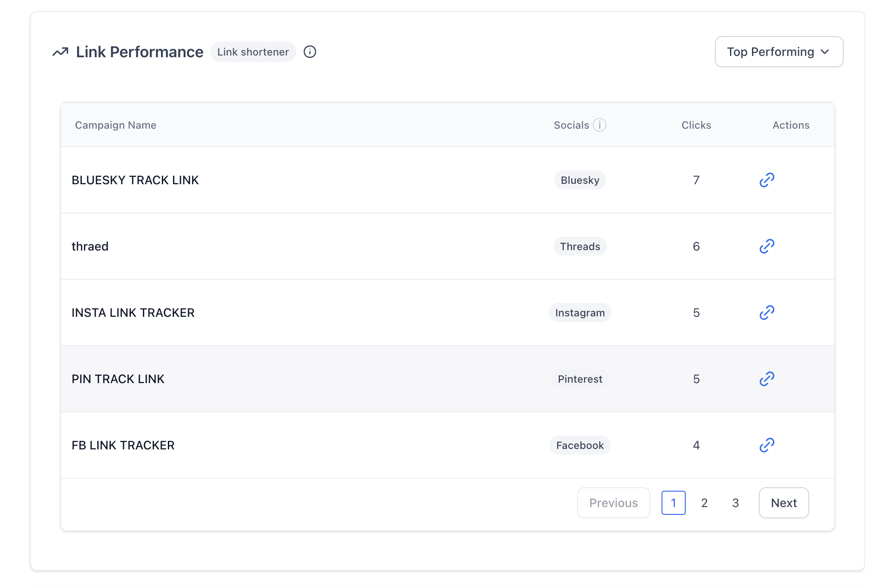
Task: Click the Link shortener badge
Action: pyautogui.click(x=253, y=52)
